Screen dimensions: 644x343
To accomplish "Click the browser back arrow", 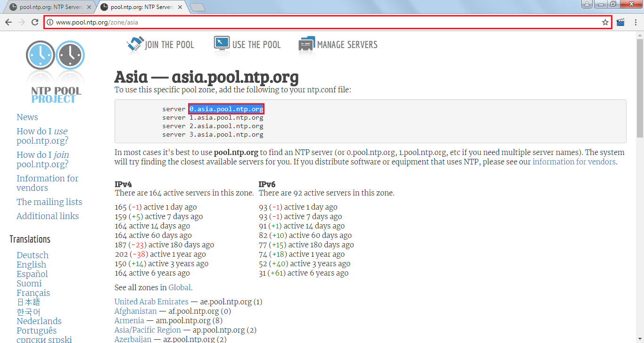I will 8,22.
